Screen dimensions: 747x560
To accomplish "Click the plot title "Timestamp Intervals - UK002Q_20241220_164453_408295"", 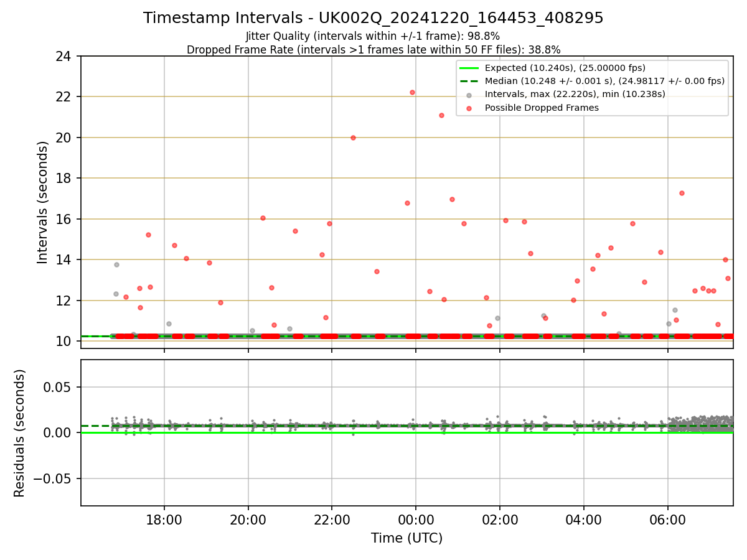I will 374,18.
